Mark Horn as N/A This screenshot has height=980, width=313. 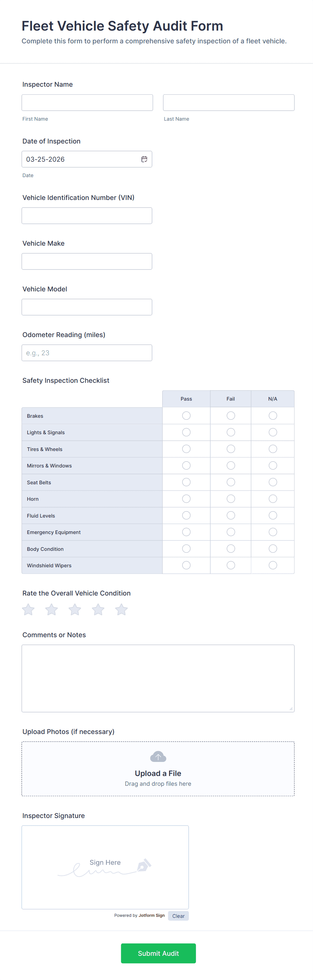[x=273, y=499]
